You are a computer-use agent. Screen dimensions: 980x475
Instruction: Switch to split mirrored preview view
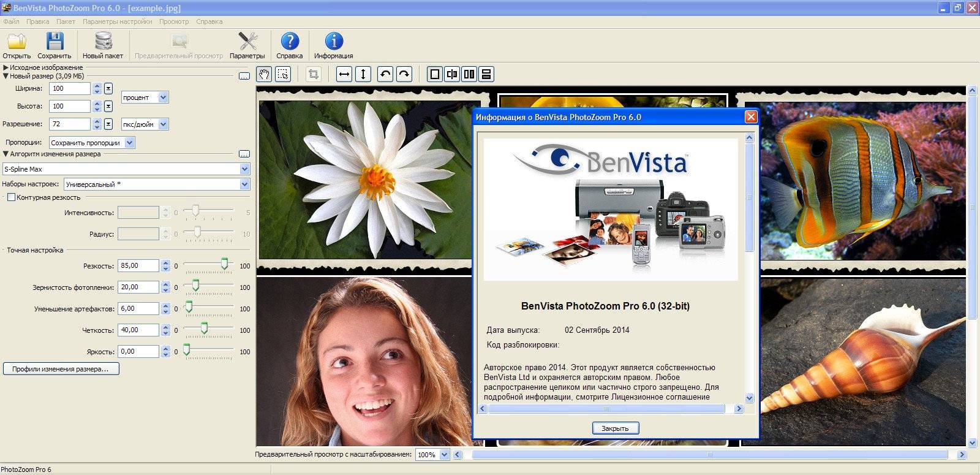pyautogui.click(x=452, y=74)
